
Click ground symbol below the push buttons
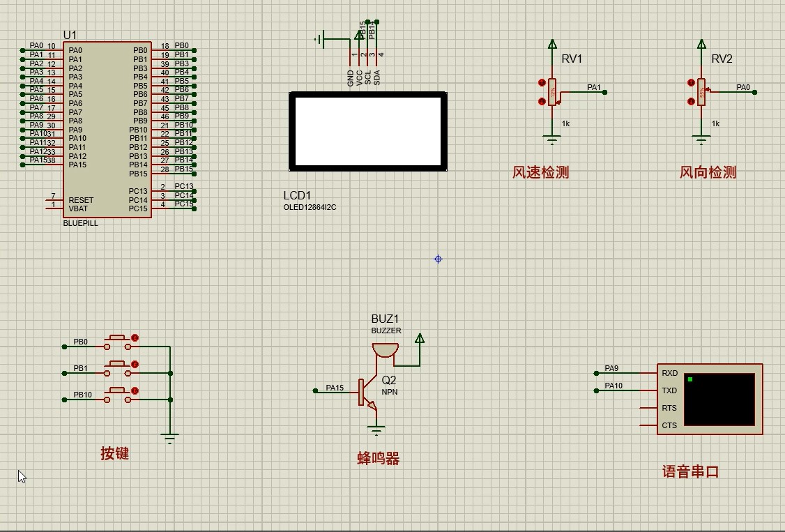(169, 439)
